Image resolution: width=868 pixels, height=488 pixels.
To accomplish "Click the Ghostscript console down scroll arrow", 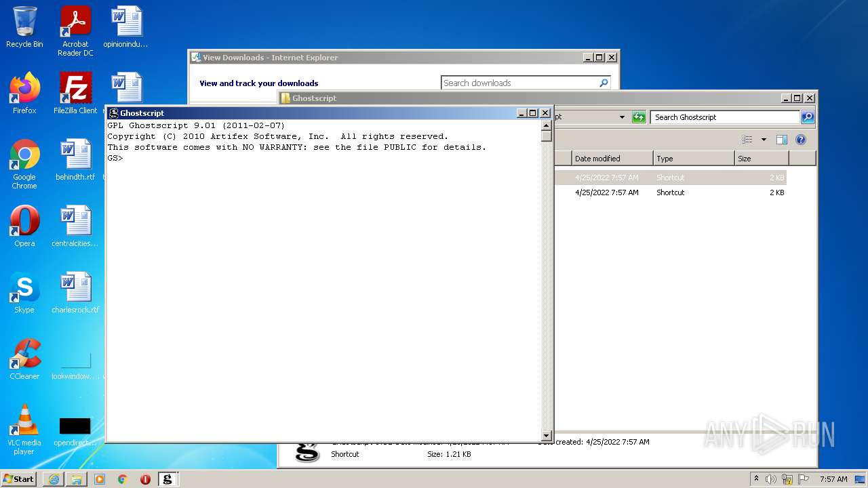I will tap(547, 436).
